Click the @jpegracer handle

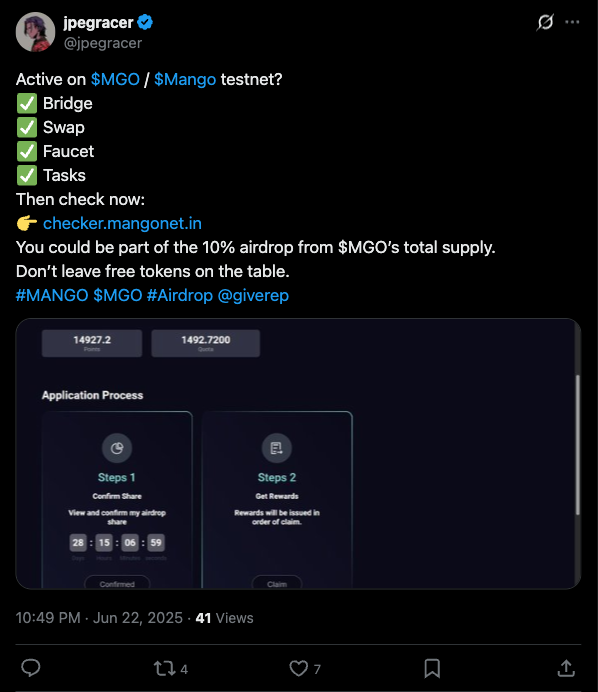(103, 43)
